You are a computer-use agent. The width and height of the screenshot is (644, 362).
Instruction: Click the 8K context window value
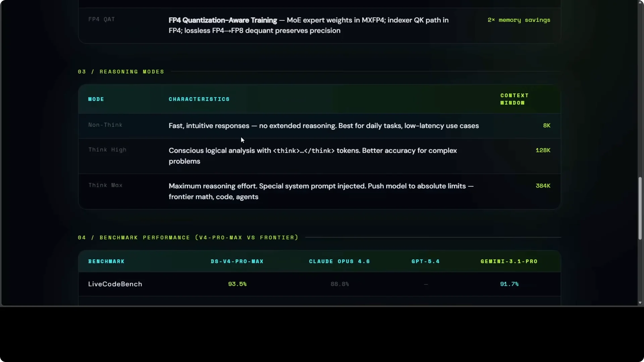(x=547, y=125)
